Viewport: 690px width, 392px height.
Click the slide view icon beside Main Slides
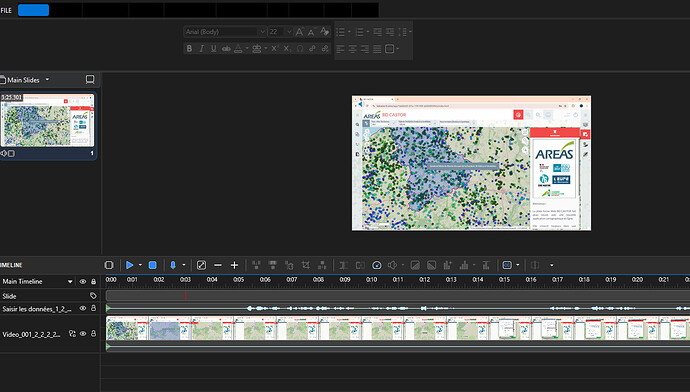point(90,80)
